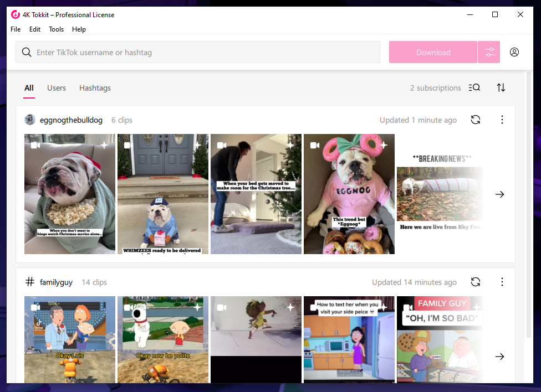
Task: Open the File menu
Action: coord(16,29)
